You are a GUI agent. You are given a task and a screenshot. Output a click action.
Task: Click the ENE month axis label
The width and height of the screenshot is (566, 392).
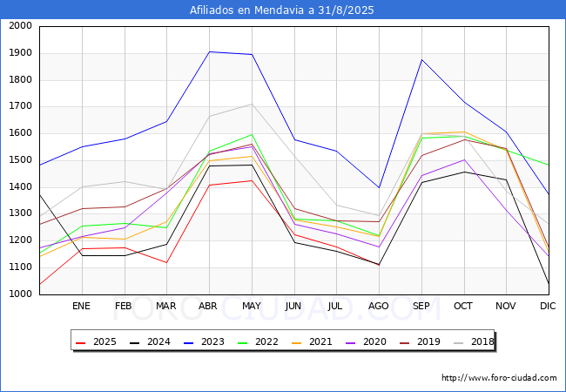[x=81, y=306]
